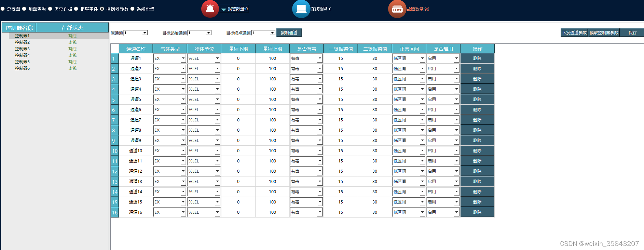Click the 保存 button

click(x=632, y=33)
